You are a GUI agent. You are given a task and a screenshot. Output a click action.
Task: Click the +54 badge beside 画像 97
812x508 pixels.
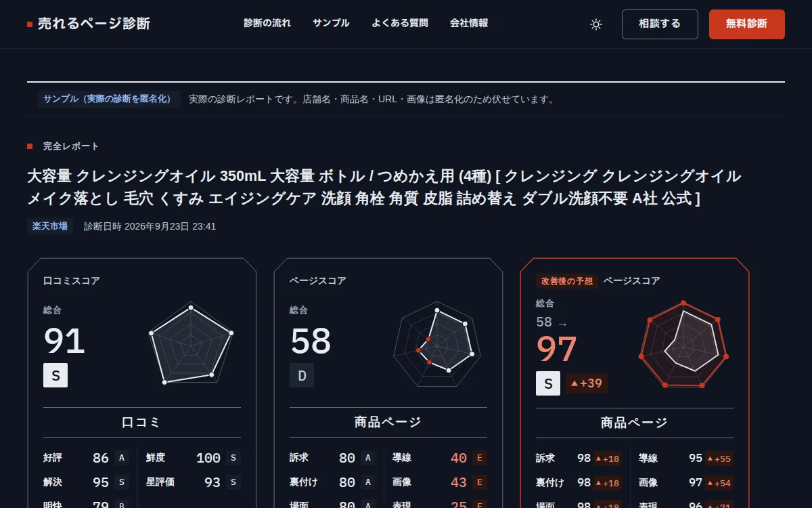(719, 483)
